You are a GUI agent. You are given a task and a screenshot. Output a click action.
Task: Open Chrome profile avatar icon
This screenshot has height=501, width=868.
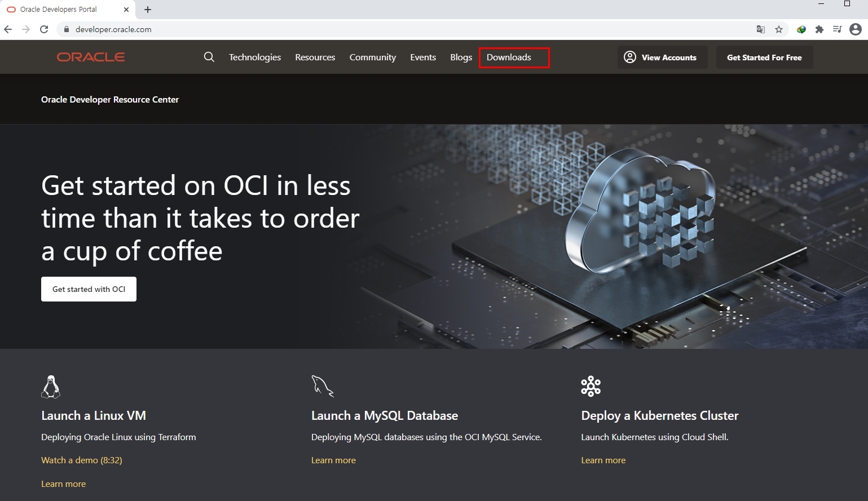[x=856, y=29]
